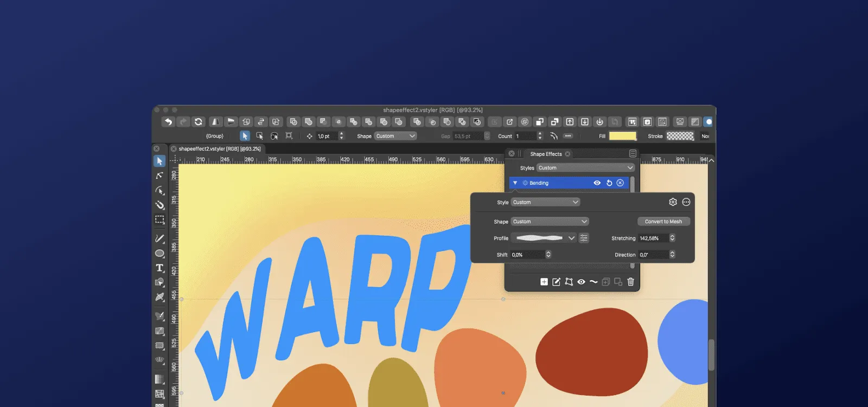This screenshot has width=868, height=407.
Task: Reset the Bending effect with the circular arrow
Action: [x=609, y=183]
